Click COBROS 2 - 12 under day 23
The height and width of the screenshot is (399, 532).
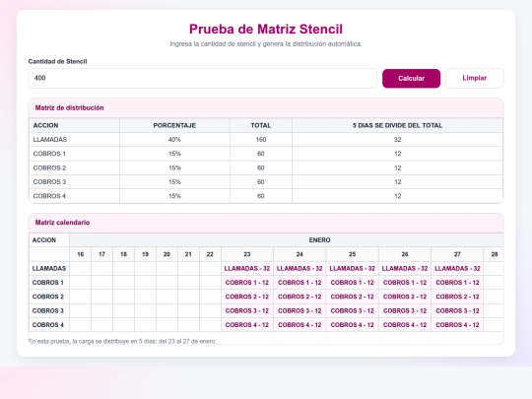click(247, 297)
